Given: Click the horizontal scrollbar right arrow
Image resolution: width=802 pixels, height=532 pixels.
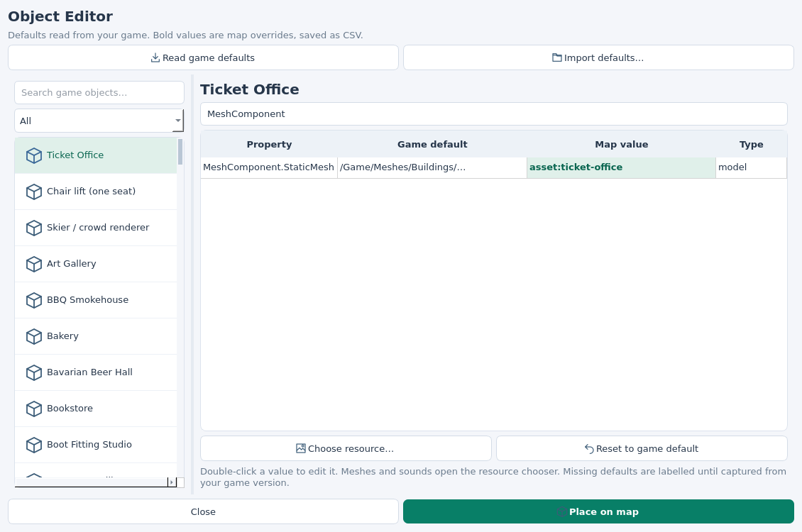Looking at the screenshot, I should point(172,482).
